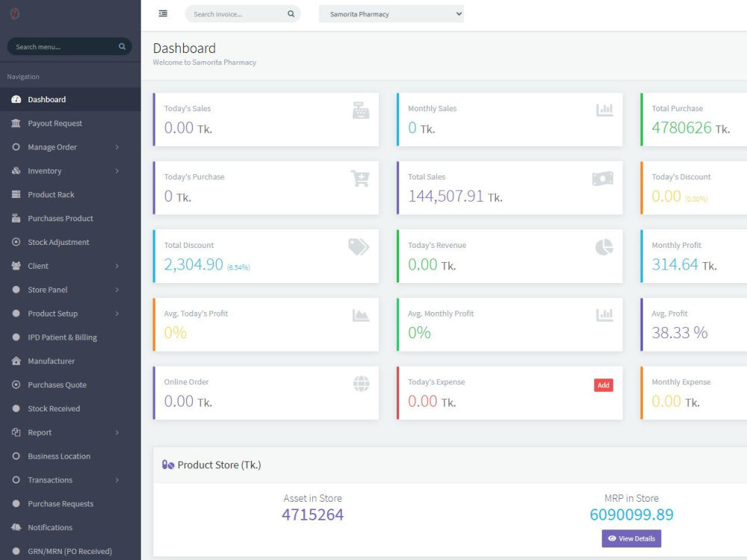The image size is (747, 560).
Task: Click the cash register icon on Today's Sales
Action: [x=361, y=110]
